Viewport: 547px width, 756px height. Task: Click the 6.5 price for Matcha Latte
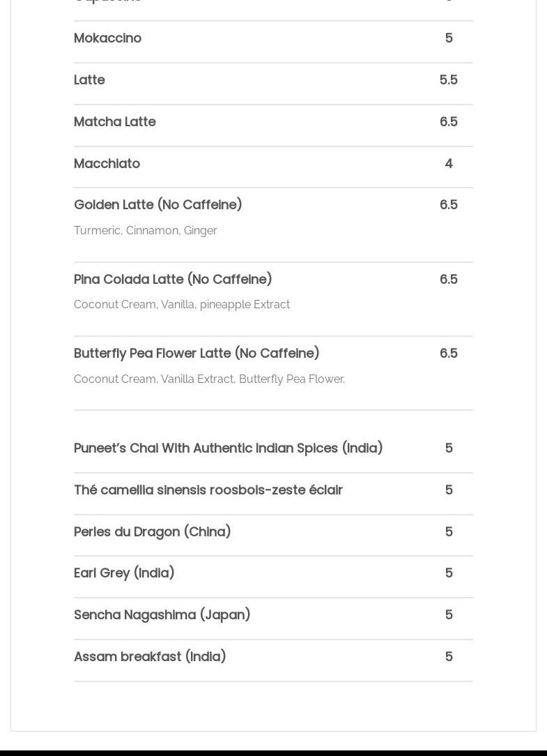click(448, 122)
